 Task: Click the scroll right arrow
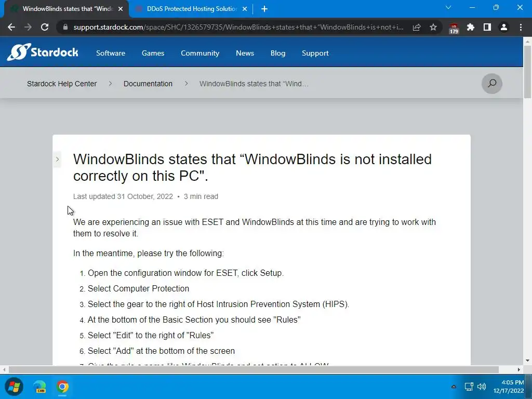click(519, 369)
